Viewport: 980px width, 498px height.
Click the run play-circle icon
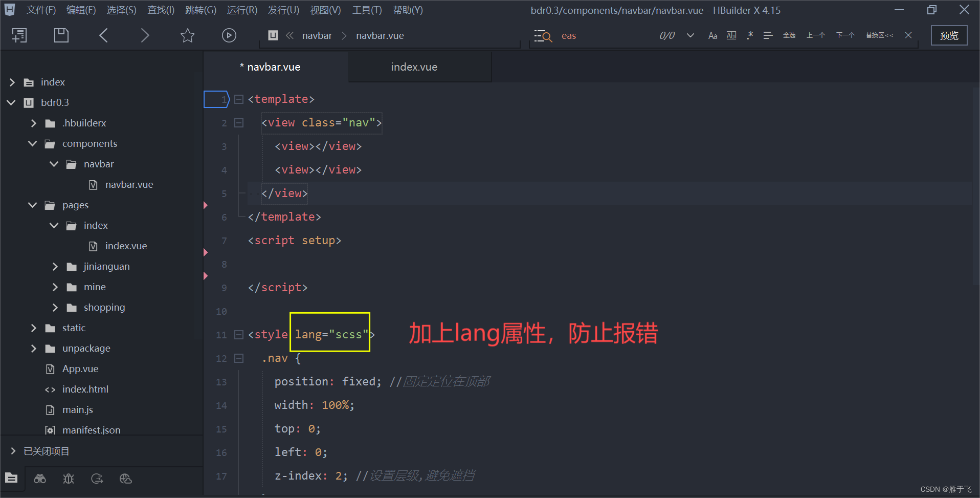click(x=229, y=35)
